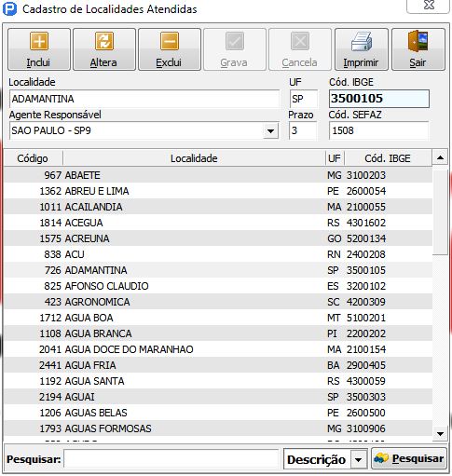Click the Sair exit-door button
This screenshot has height=476, width=452.
[x=418, y=49]
